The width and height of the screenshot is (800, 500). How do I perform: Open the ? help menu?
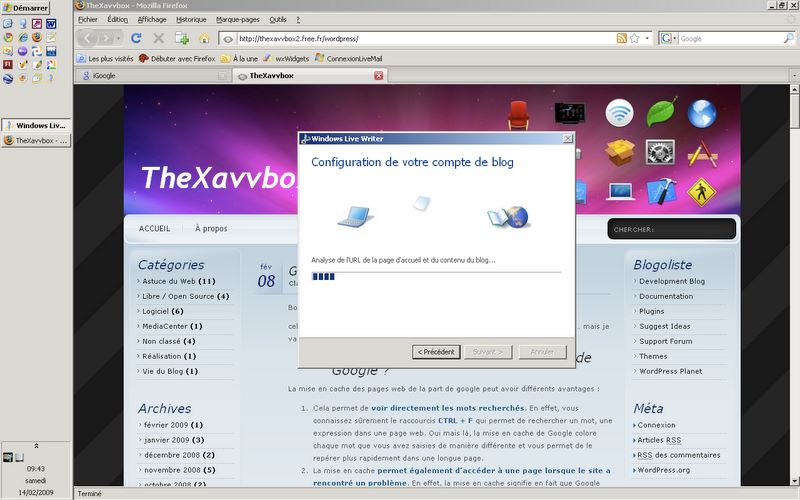tap(298, 19)
